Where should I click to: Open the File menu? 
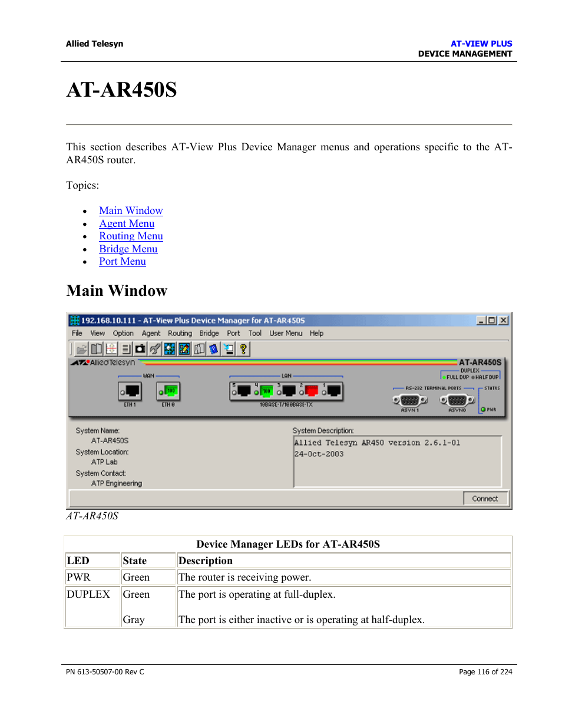[x=77, y=334]
